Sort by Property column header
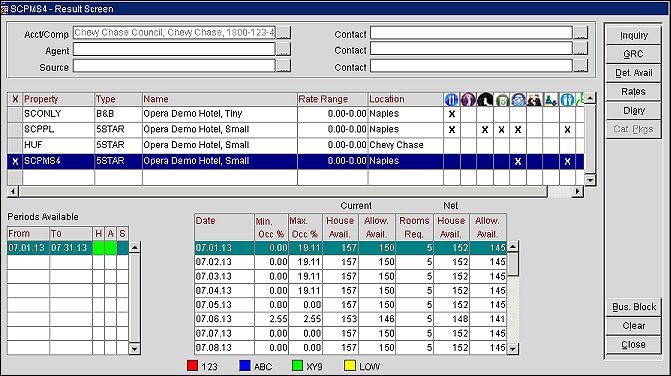 tap(58, 99)
